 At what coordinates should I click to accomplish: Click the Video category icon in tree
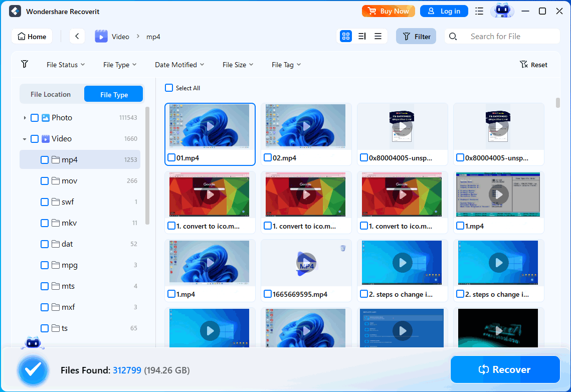coord(46,139)
